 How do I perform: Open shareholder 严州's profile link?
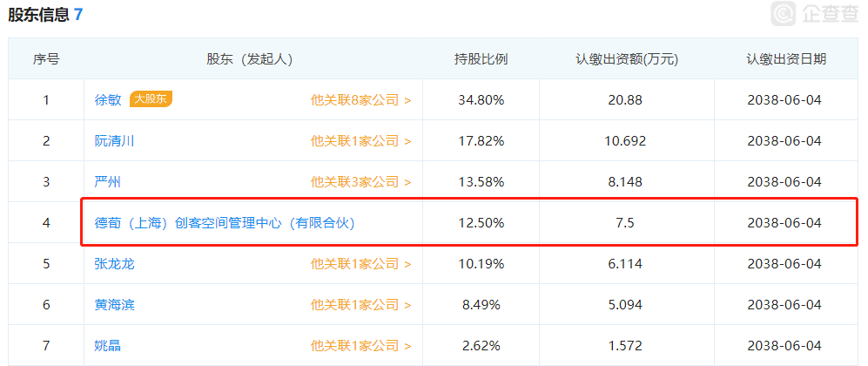(x=108, y=181)
